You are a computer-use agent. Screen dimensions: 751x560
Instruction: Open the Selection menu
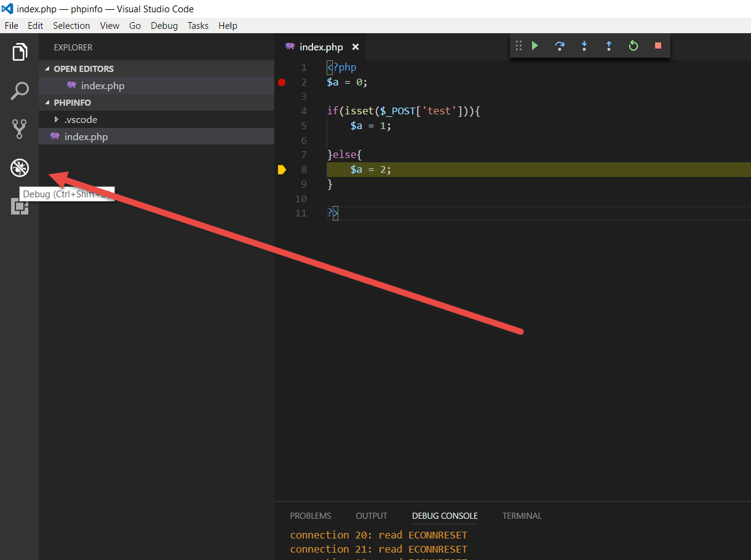tap(71, 26)
